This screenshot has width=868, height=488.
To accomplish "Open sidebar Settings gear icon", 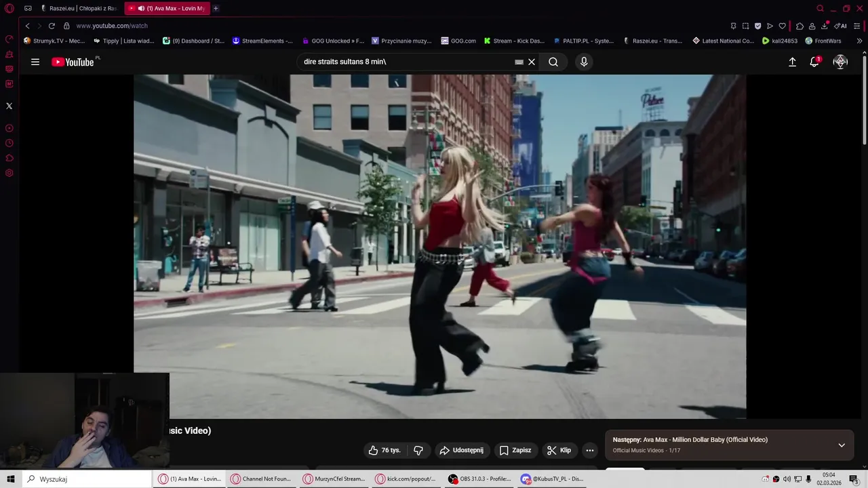I will click(x=9, y=173).
